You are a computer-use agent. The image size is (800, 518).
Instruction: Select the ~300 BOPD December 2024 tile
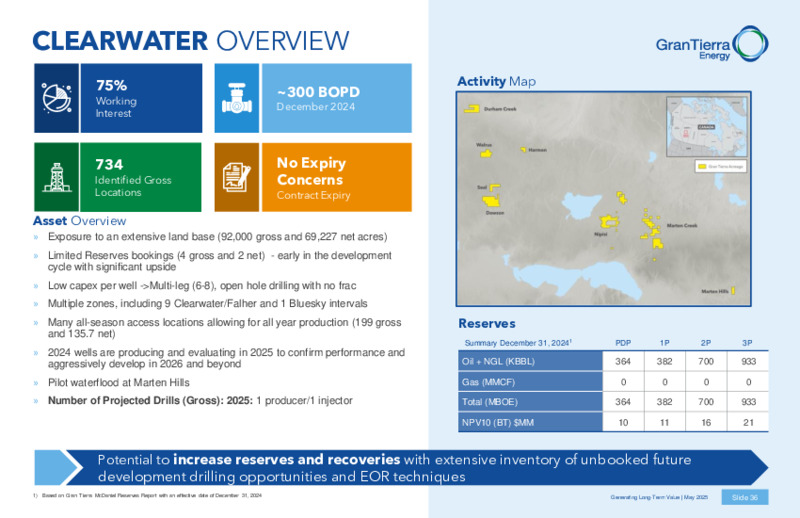coord(313,98)
